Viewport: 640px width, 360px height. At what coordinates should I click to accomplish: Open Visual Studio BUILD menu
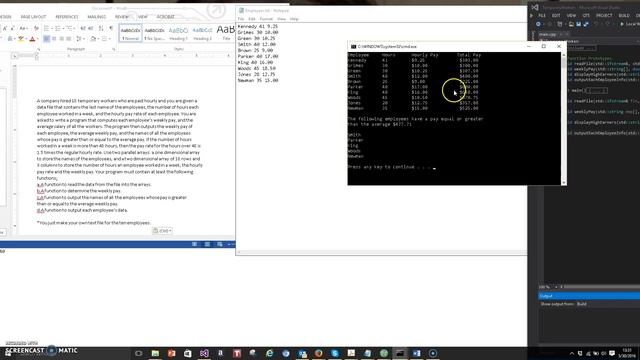click(x=624, y=16)
